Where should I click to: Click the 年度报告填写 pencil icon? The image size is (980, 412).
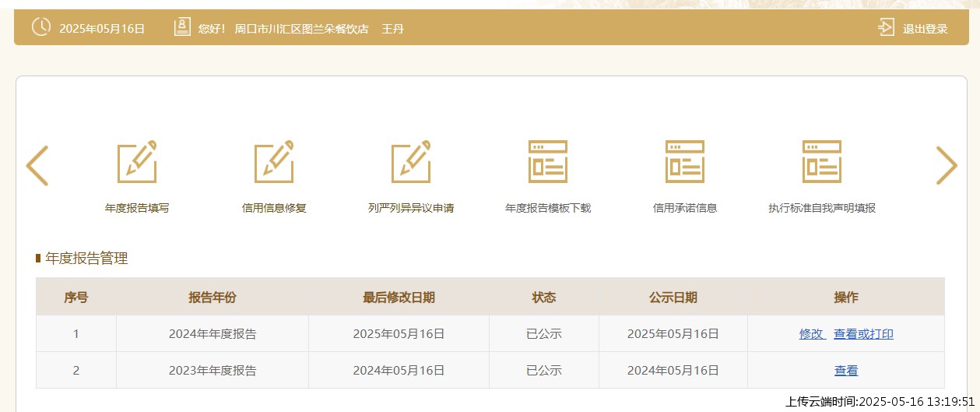137,162
